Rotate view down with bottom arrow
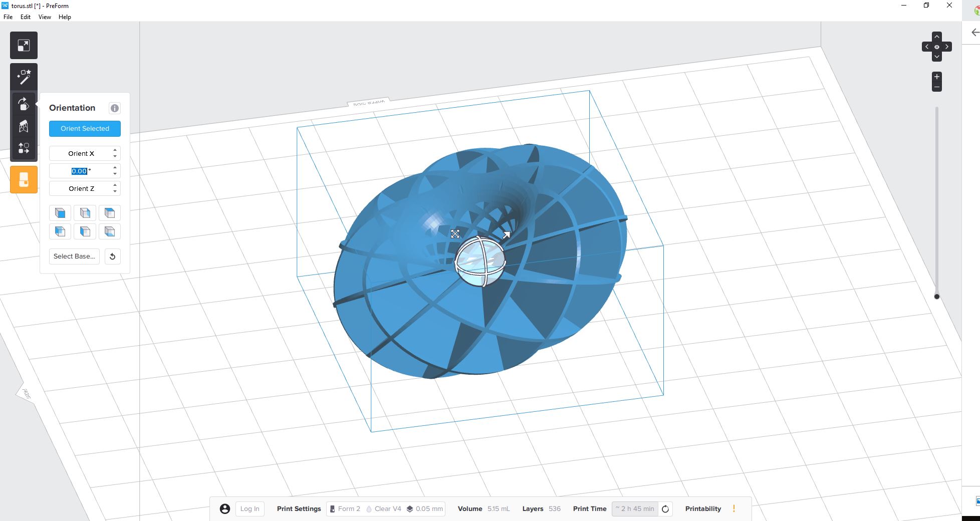This screenshot has width=980, height=521. click(x=936, y=57)
